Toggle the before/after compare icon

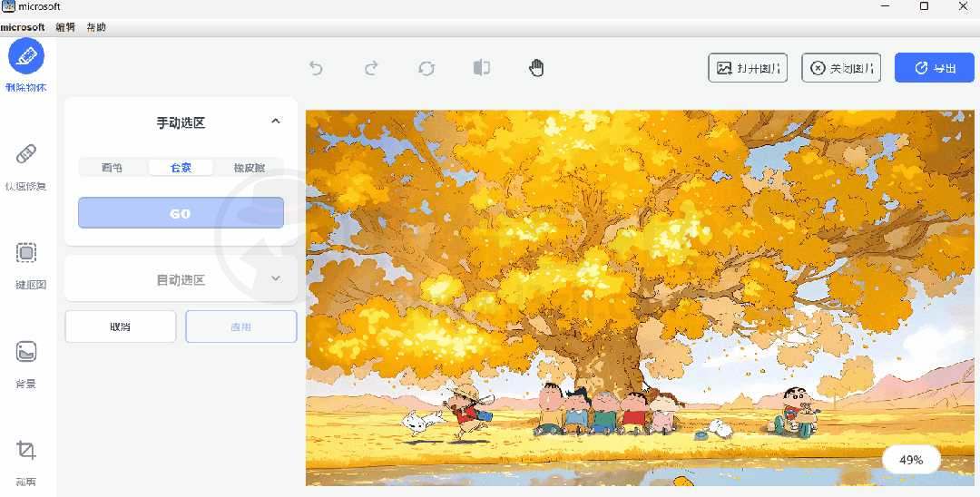point(482,68)
